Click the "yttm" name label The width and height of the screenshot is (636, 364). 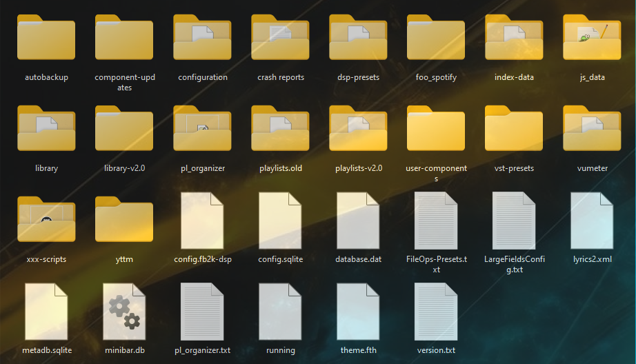124,259
